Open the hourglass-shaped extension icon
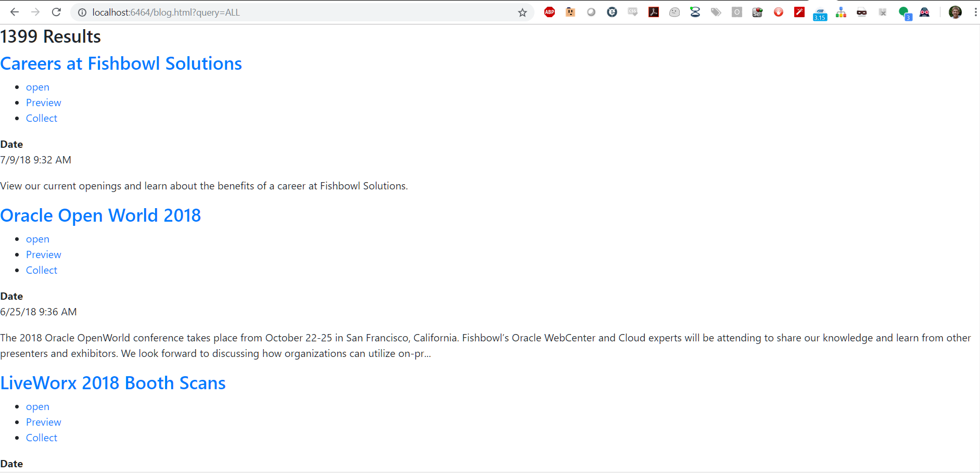Image resolution: width=980 pixels, height=473 pixels. (695, 12)
